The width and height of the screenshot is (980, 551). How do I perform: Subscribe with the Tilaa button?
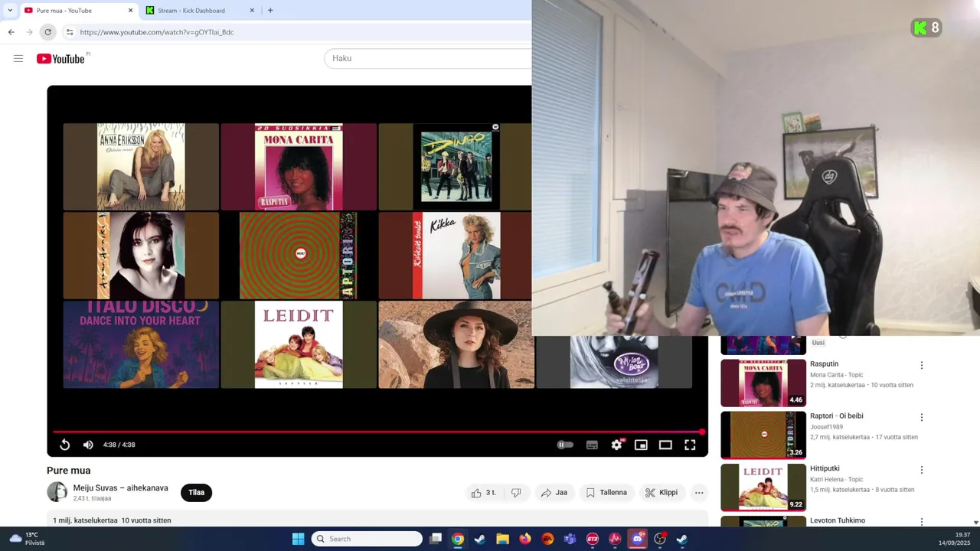click(196, 493)
